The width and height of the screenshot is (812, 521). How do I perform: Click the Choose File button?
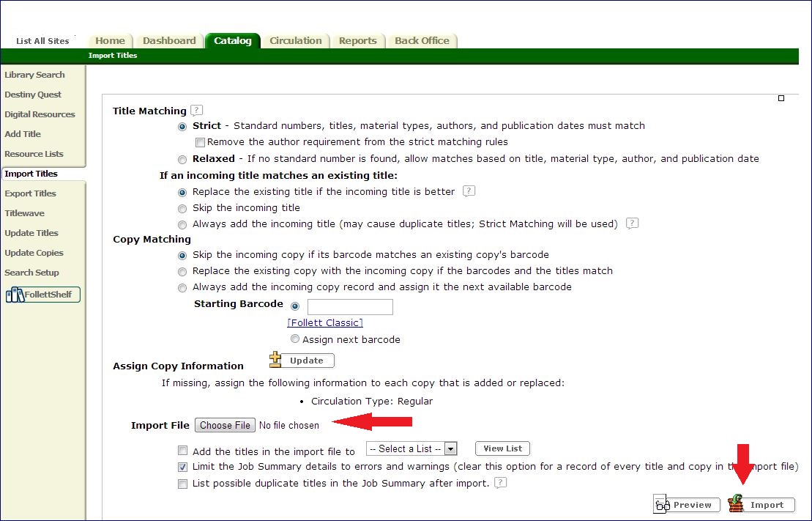225,425
